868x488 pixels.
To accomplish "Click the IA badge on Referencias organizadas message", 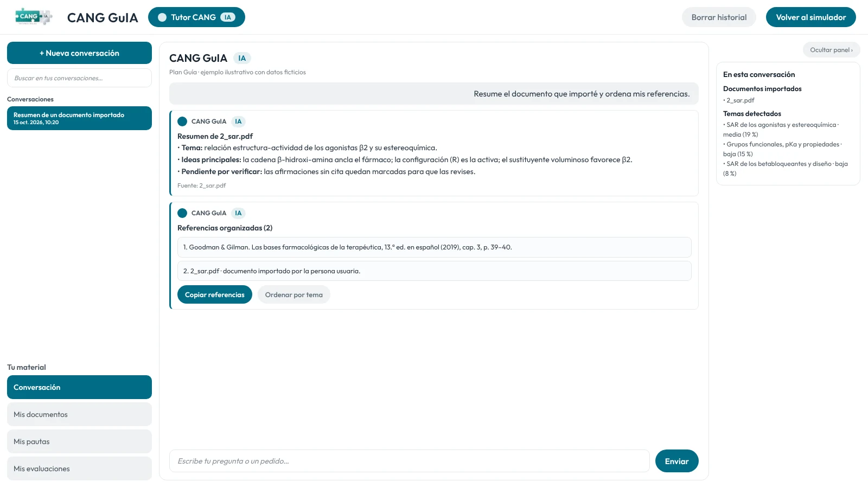I will pos(238,213).
